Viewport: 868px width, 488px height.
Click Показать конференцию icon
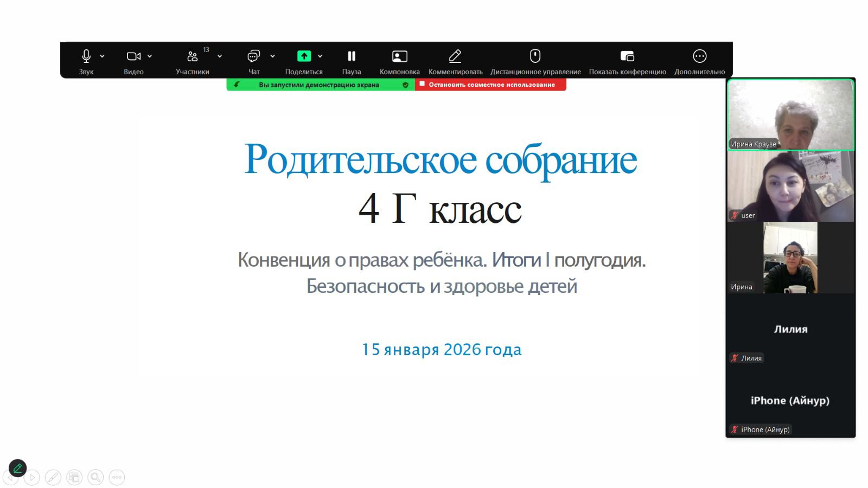click(x=627, y=56)
